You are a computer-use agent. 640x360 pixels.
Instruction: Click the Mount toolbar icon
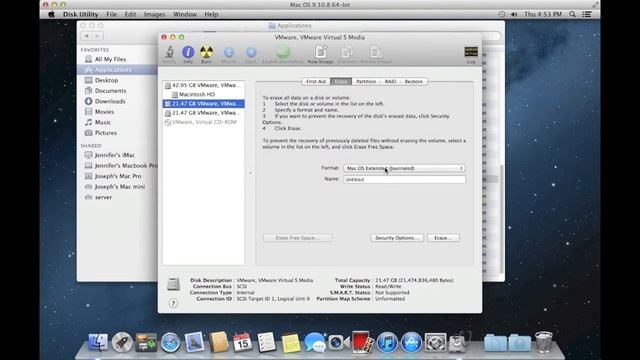[229, 53]
